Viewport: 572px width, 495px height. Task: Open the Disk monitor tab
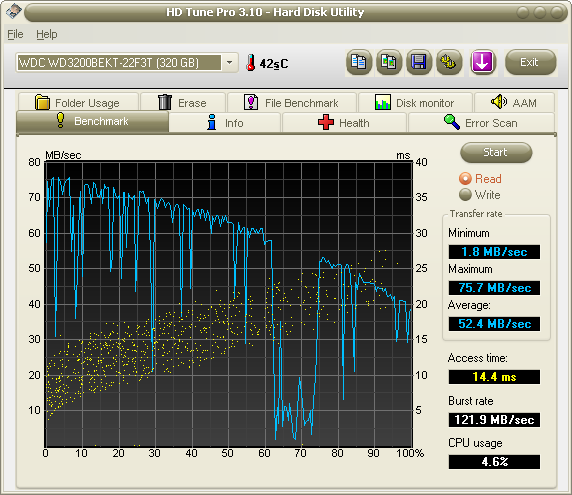415,103
